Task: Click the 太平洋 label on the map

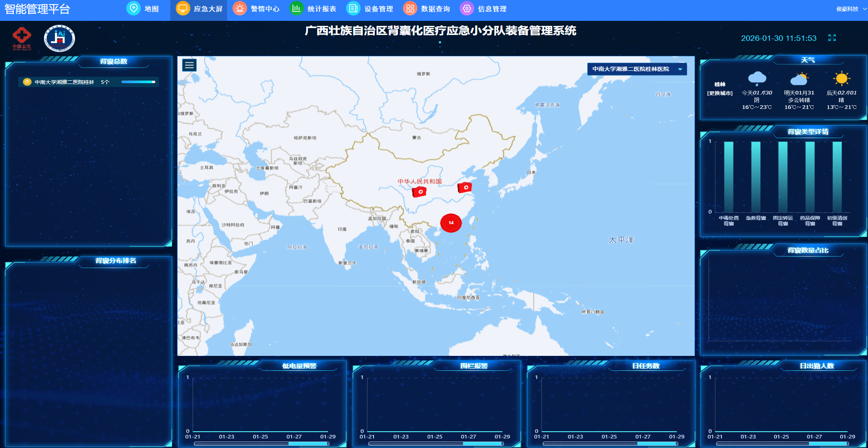Action: pos(621,240)
